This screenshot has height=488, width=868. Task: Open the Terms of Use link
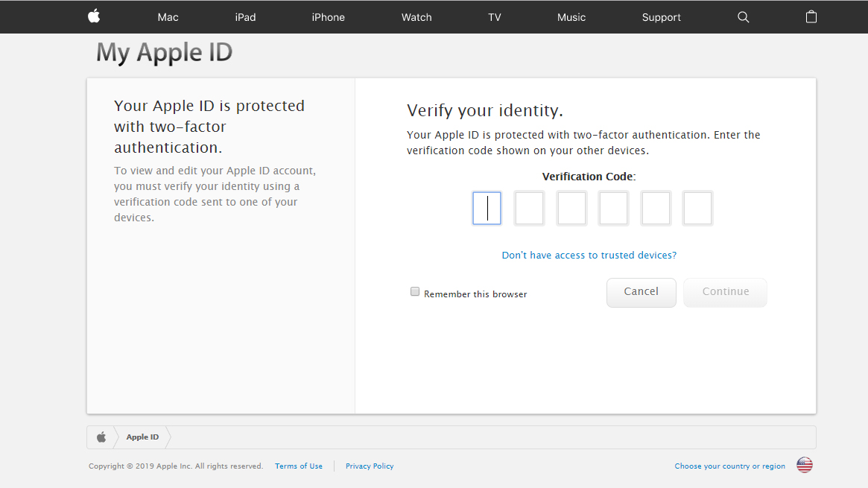298,466
